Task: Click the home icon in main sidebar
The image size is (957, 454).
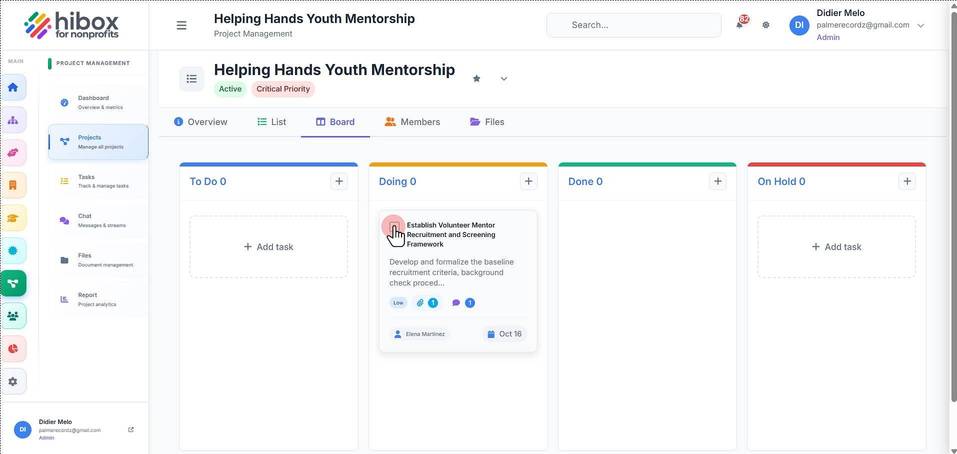Action: tap(13, 87)
